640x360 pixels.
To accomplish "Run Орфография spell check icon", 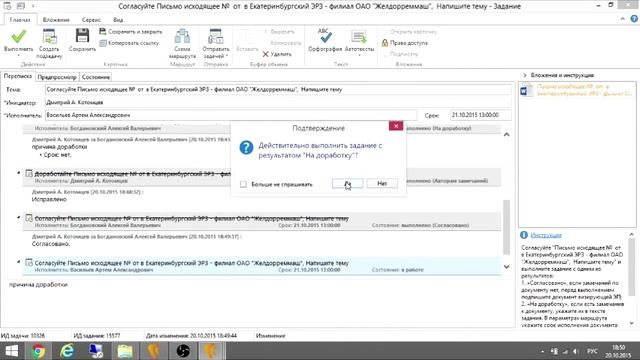I will (325, 36).
